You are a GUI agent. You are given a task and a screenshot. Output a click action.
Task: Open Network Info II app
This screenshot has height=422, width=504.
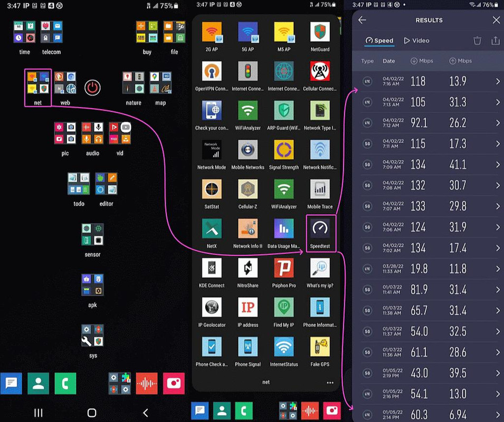pos(248,228)
